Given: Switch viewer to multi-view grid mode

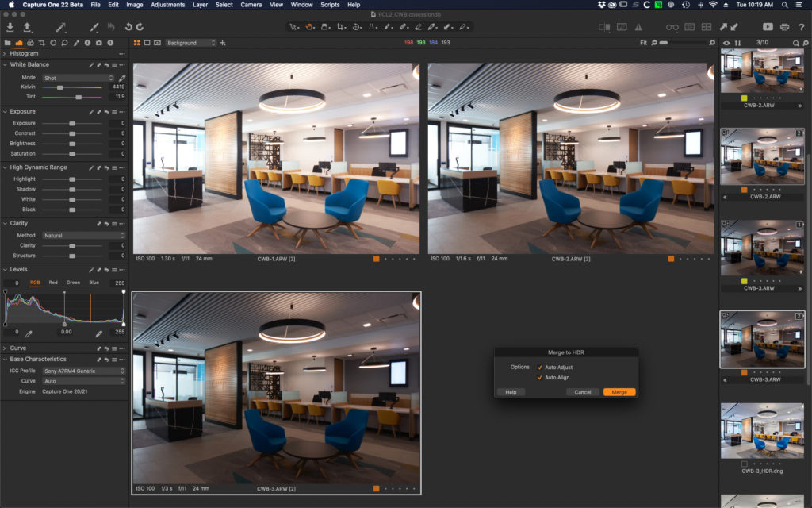Looking at the screenshot, I should [137, 43].
